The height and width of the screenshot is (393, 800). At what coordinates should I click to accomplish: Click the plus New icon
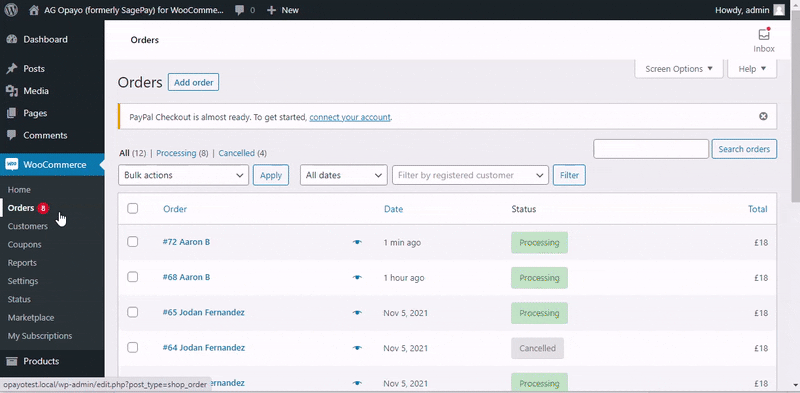271,10
